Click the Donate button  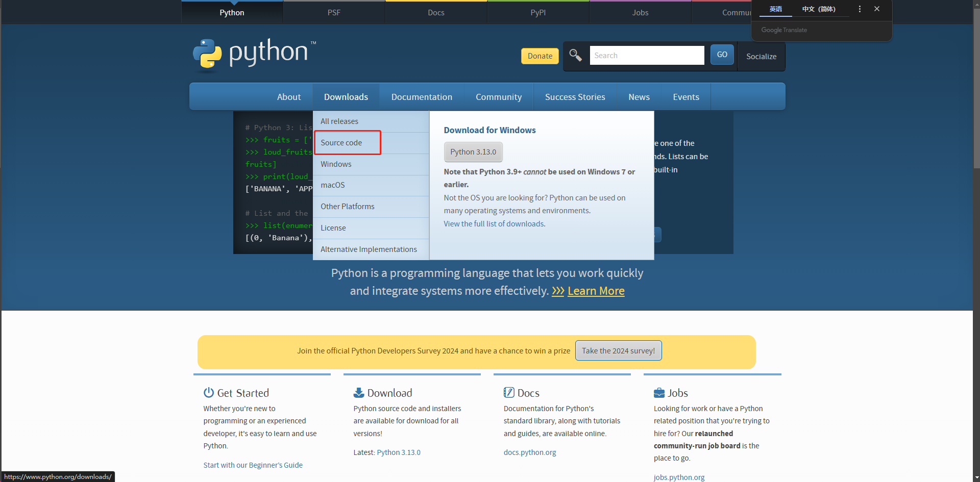pos(540,56)
